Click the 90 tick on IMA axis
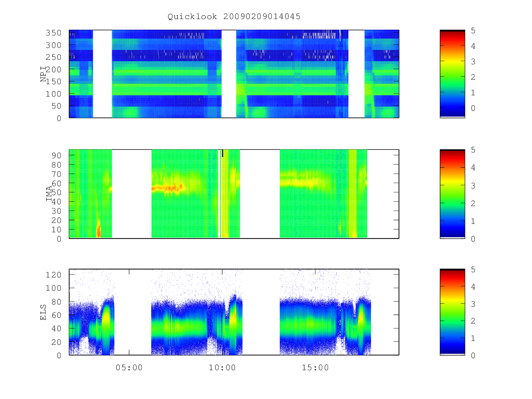 coord(57,155)
